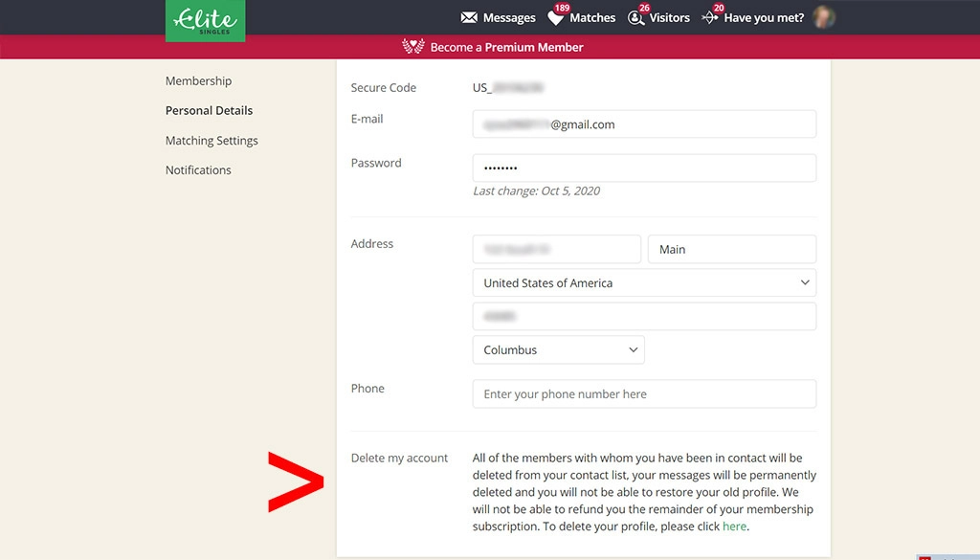Image resolution: width=980 pixels, height=560 pixels.
Task: Select the Notifications section
Action: (x=198, y=169)
